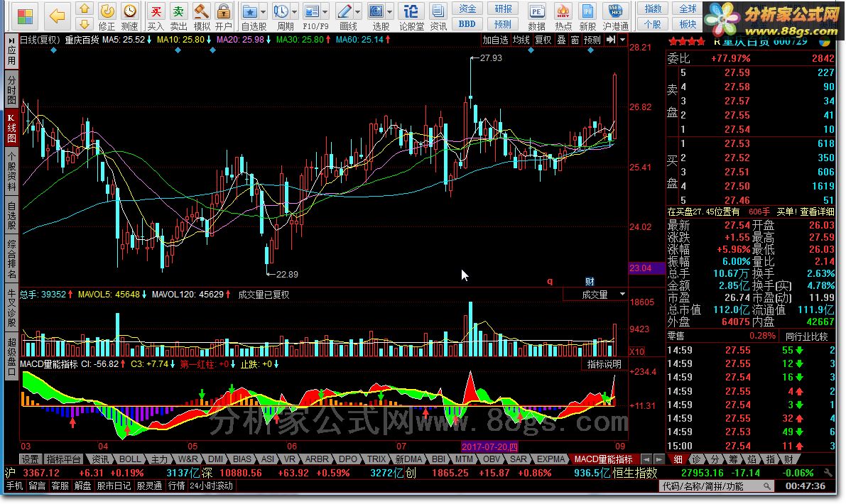Click the colorful home grid icon

click(24, 16)
